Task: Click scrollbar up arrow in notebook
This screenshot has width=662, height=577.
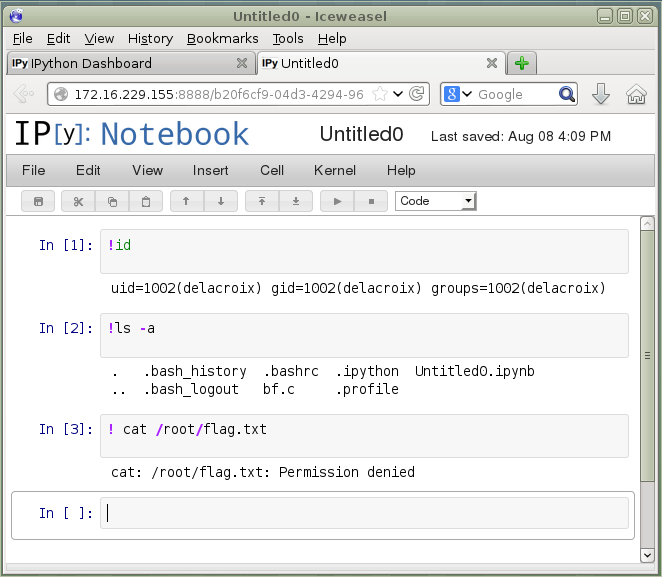Action: [647, 224]
